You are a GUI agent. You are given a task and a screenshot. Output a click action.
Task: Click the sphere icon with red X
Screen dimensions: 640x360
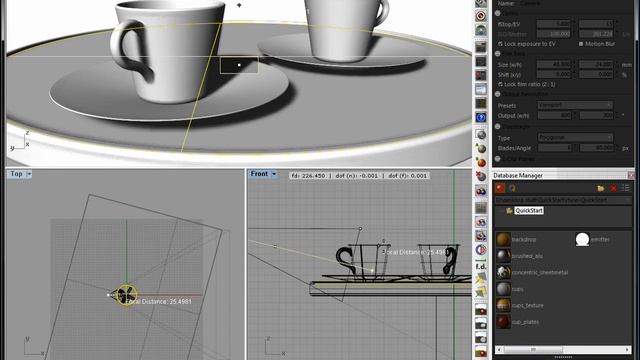(481, 176)
